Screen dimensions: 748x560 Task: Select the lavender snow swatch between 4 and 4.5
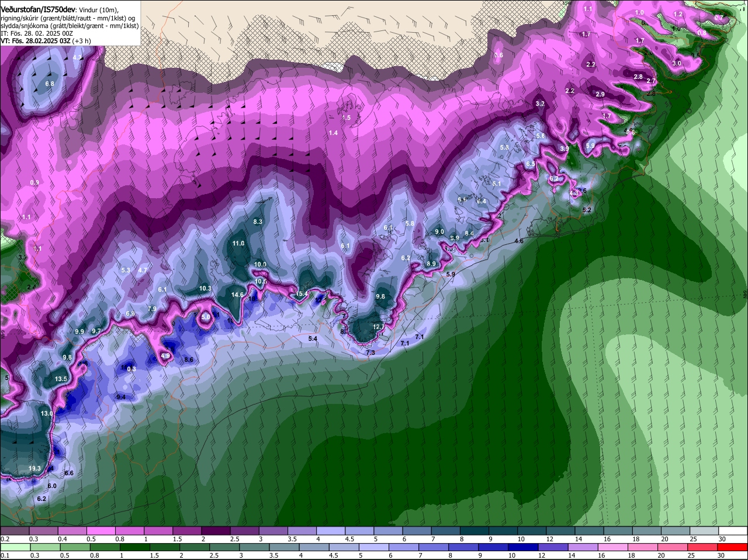331,531
